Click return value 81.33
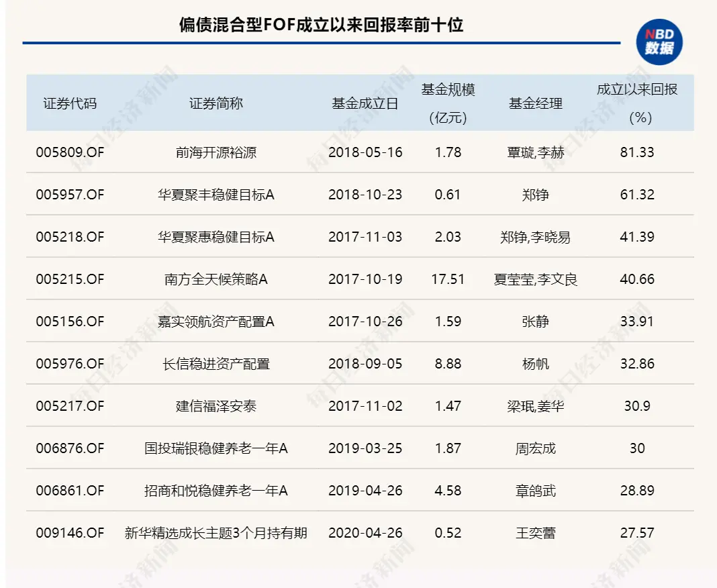The height and width of the screenshot is (588, 717). (x=637, y=152)
